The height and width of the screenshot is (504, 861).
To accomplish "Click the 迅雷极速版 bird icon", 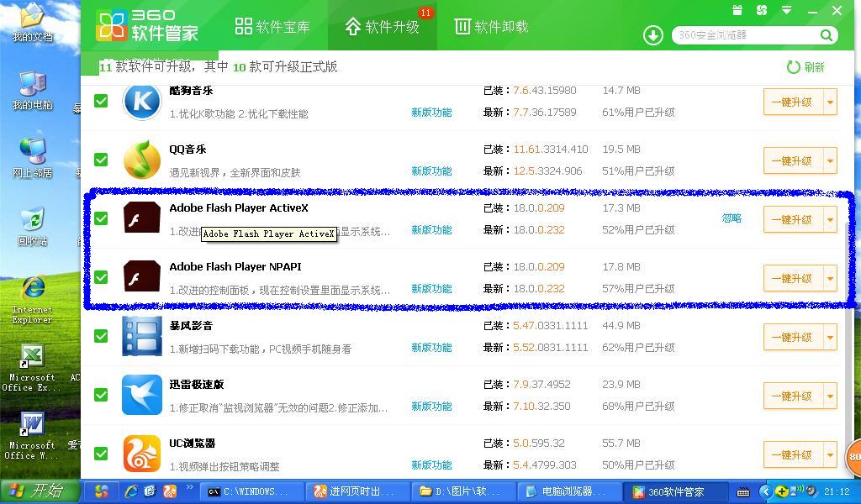I will coord(142,395).
